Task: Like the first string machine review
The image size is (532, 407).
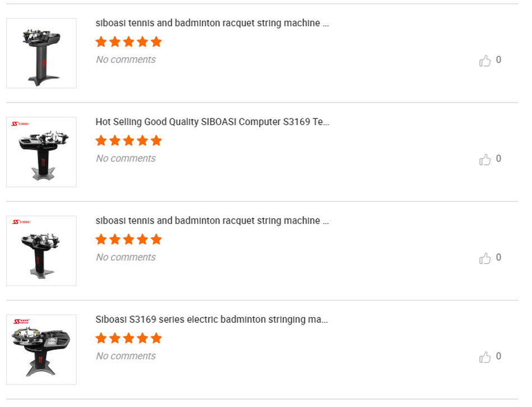Action: pyautogui.click(x=484, y=61)
